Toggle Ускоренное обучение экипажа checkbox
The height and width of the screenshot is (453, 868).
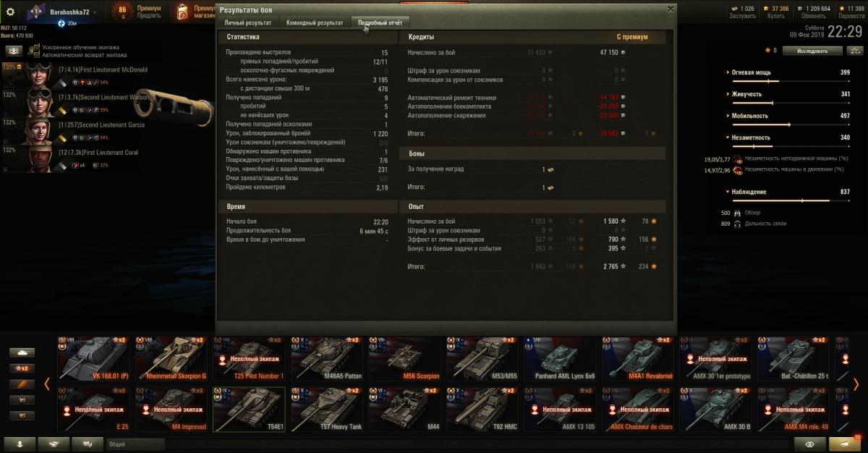pyautogui.click(x=36, y=48)
